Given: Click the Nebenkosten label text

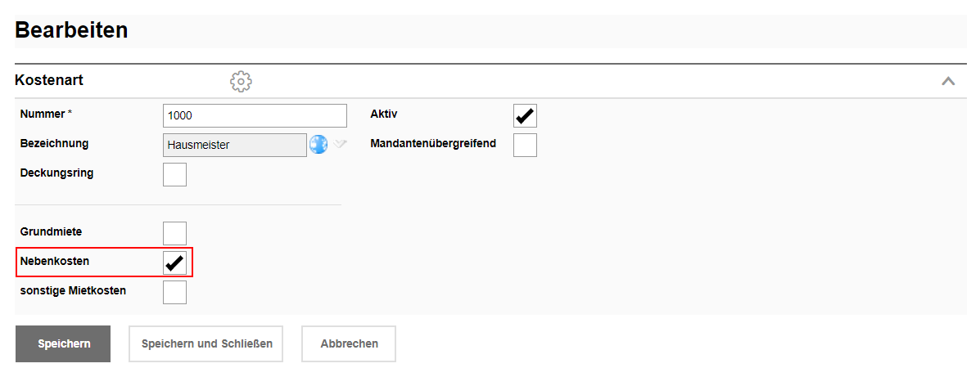Looking at the screenshot, I should tap(54, 261).
